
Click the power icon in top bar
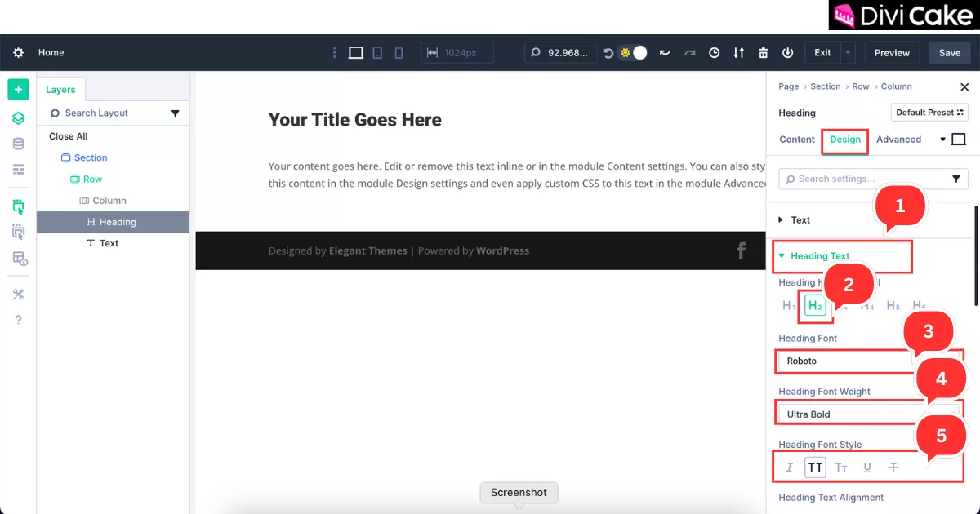(788, 53)
